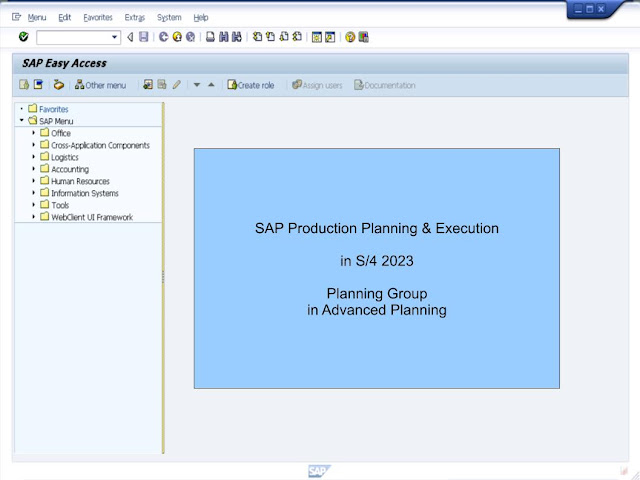Select Human Resources in the tree
The image size is (640, 480).
80,181
